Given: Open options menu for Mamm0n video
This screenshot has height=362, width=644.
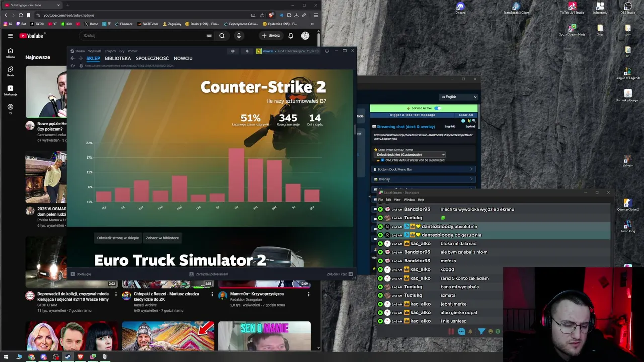Looking at the screenshot, I should point(309,294).
